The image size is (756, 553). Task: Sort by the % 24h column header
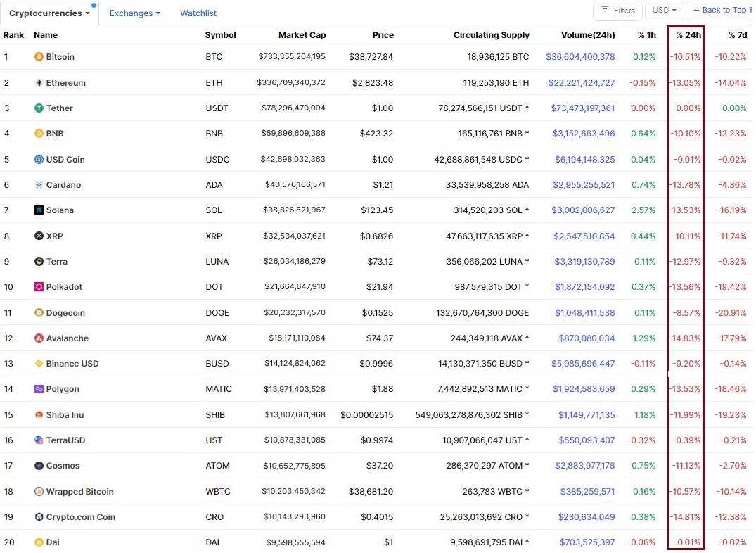[688, 35]
